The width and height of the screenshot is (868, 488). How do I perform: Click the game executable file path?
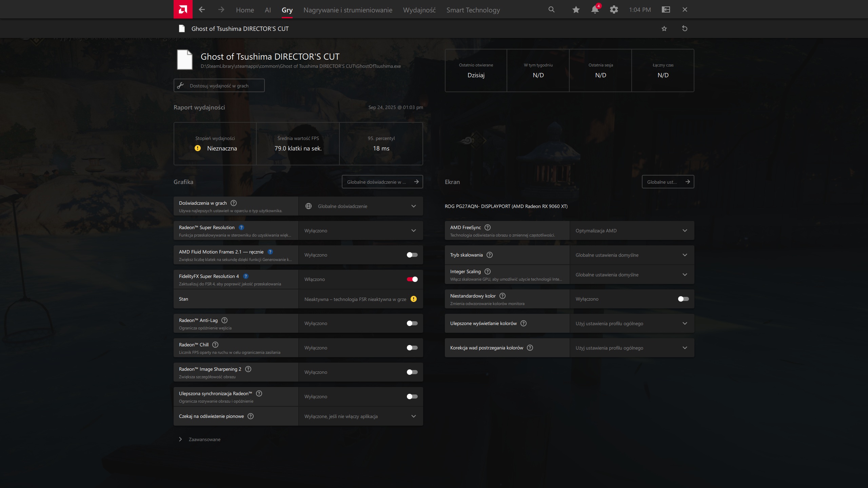tap(300, 66)
